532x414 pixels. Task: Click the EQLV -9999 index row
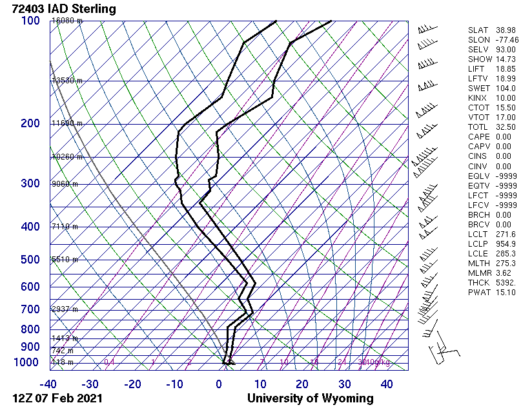click(493, 176)
